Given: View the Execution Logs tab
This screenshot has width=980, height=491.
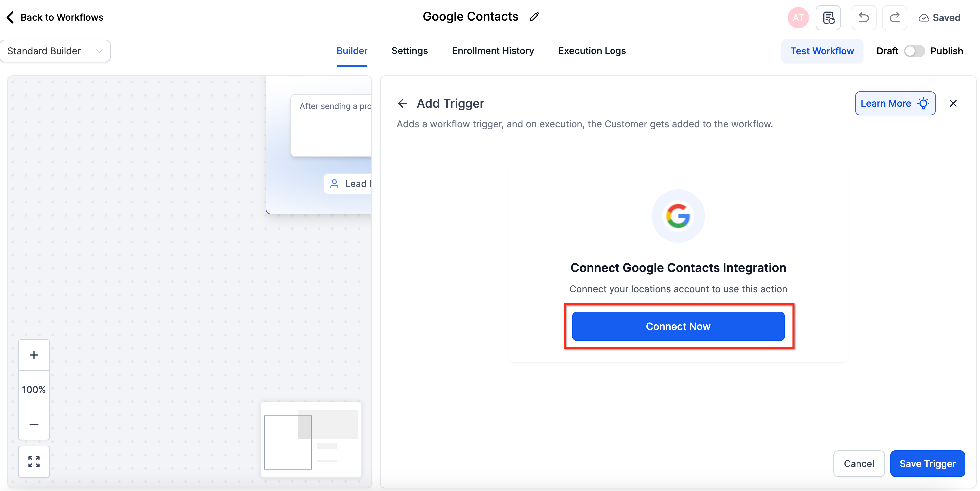Looking at the screenshot, I should 592,51.
